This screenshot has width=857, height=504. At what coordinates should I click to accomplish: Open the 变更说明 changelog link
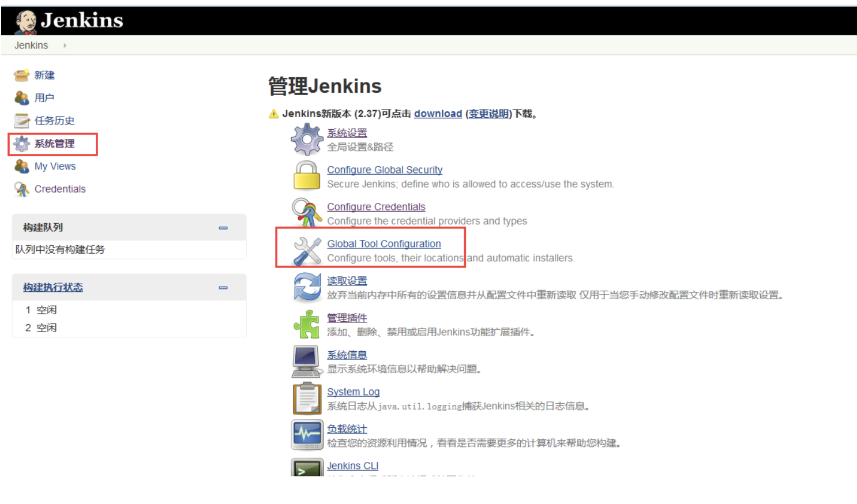(488, 114)
